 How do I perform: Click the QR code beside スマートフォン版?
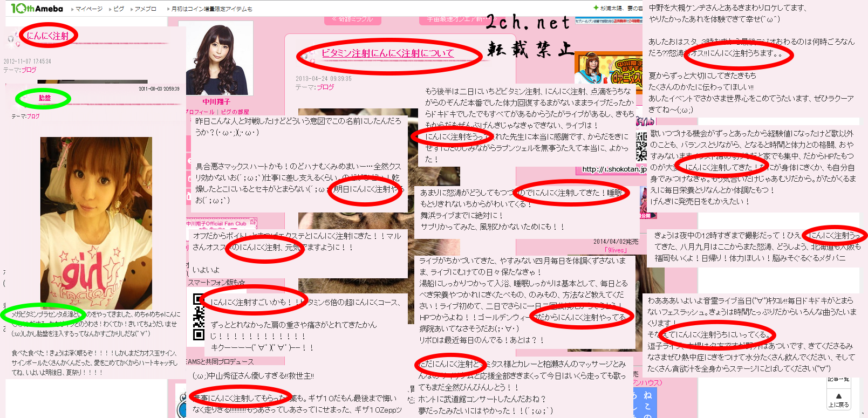tap(199, 317)
